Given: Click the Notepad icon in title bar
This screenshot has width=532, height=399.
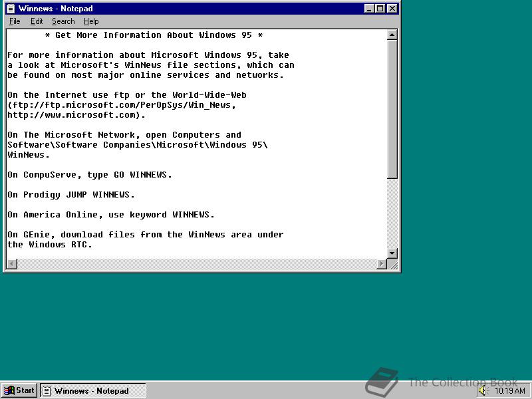Looking at the screenshot, I should pos(11,9).
